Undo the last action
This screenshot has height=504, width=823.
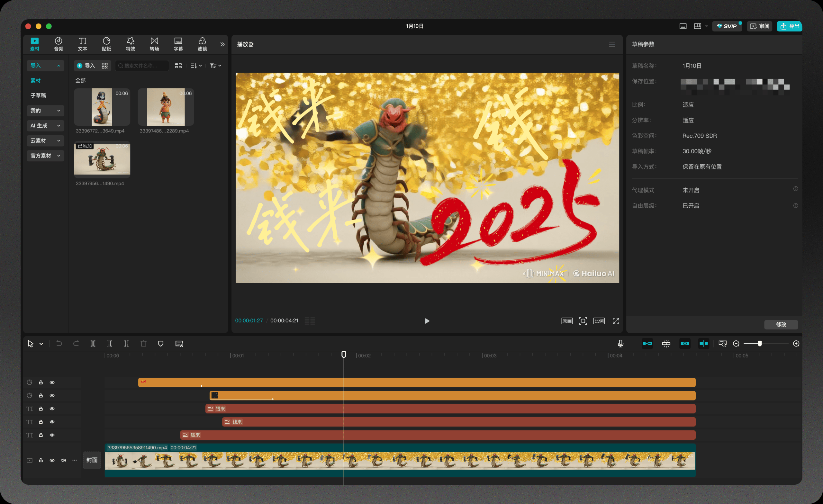coord(59,343)
